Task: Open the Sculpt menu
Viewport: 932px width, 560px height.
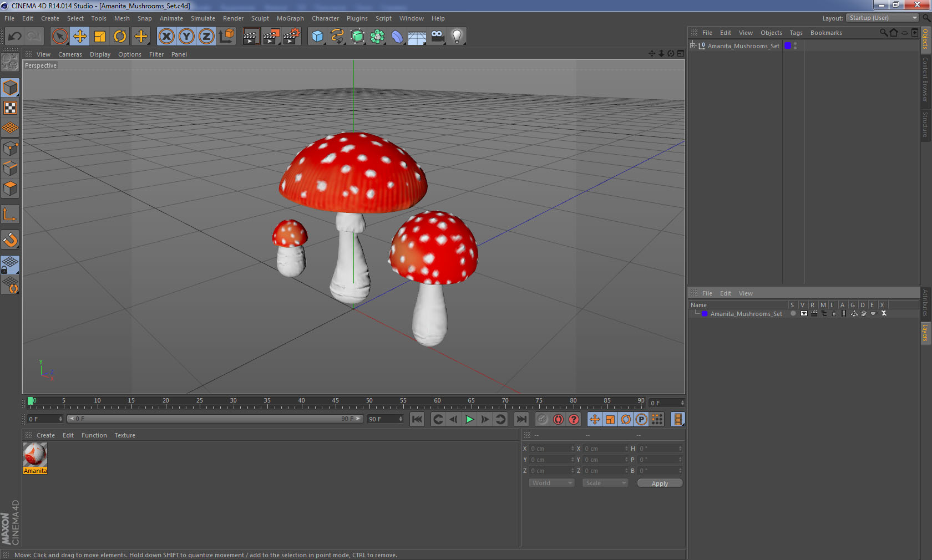Action: point(260,18)
